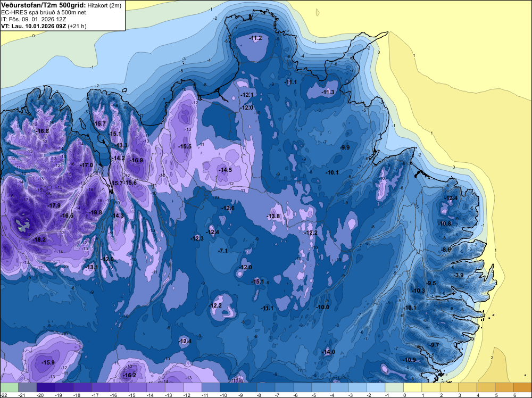
Task: Click the -9.7 temperature value
Action: coord(434,345)
